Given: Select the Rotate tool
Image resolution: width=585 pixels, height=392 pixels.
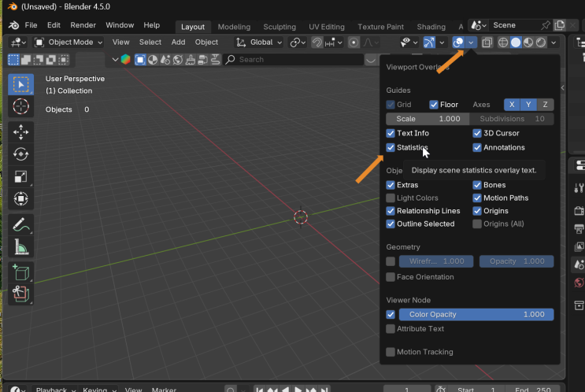Looking at the screenshot, I should [21, 154].
